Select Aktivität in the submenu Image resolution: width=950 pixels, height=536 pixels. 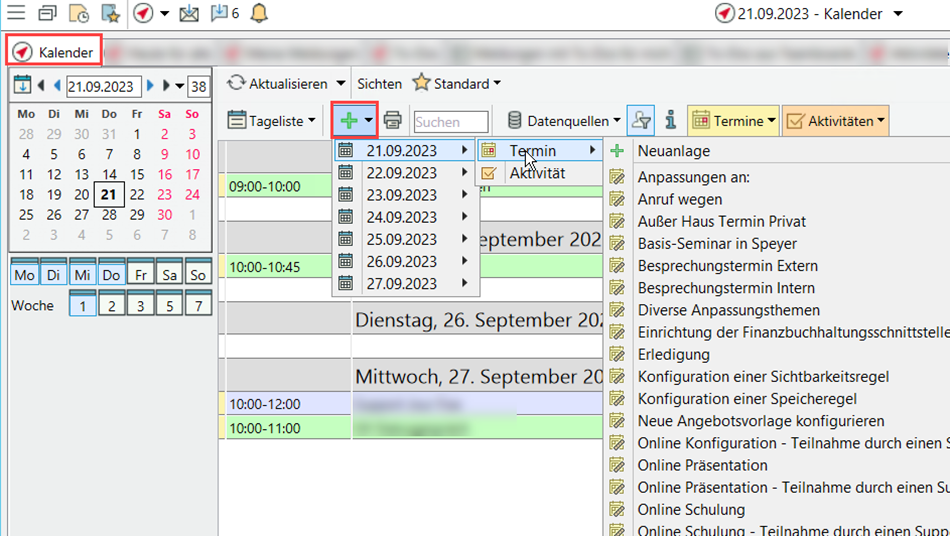tap(537, 173)
